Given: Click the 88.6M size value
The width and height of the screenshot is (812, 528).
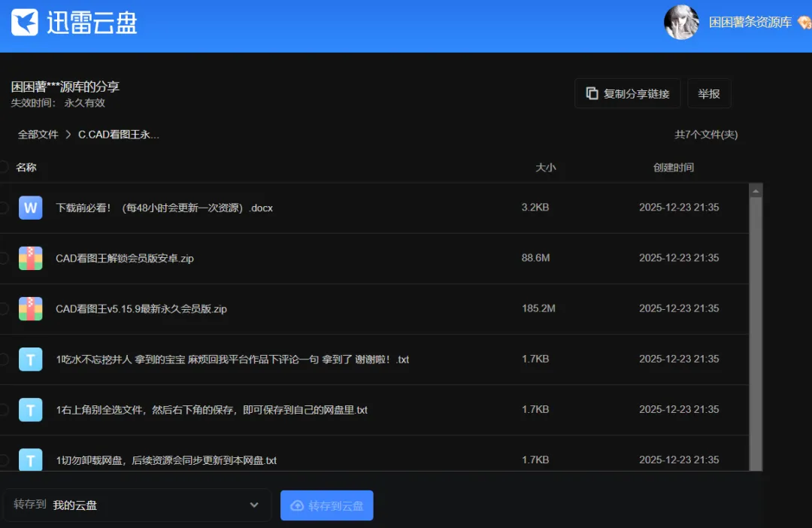Looking at the screenshot, I should tap(535, 257).
